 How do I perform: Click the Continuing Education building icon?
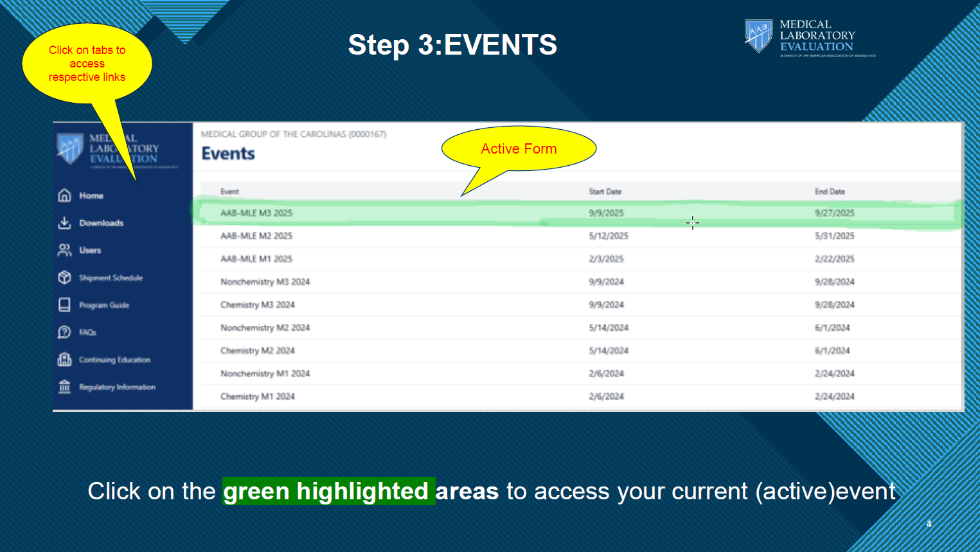point(64,359)
